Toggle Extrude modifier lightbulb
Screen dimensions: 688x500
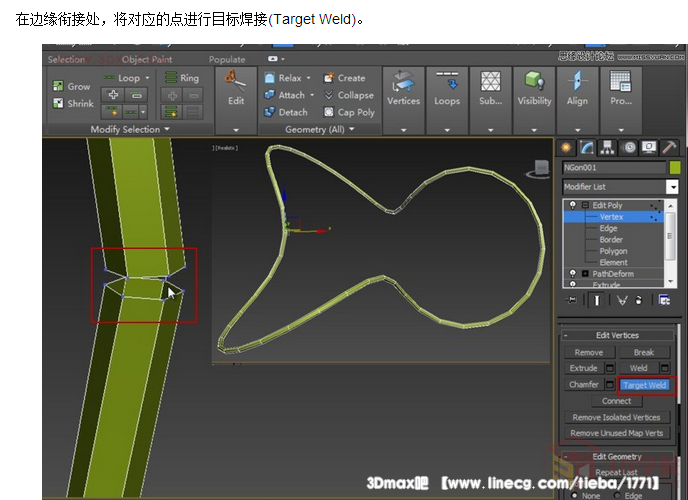point(572,284)
